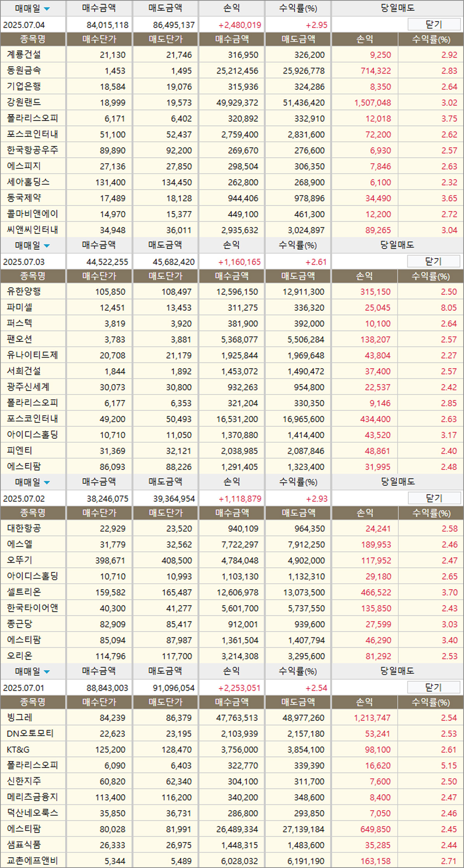Click 동원금속's buy amount 25,212,456
This screenshot has width=464, height=868.
(x=237, y=71)
